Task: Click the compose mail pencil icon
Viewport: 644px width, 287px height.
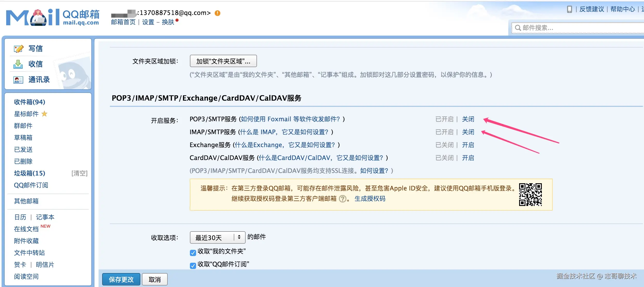Action: [19, 49]
